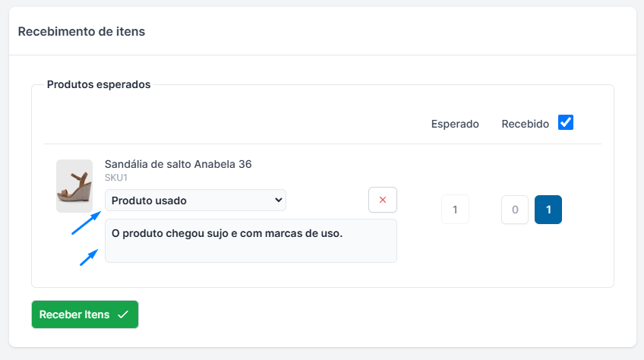Click the checkmark icon in Receber Itens
The width and height of the screenshot is (644, 360).
(x=123, y=314)
